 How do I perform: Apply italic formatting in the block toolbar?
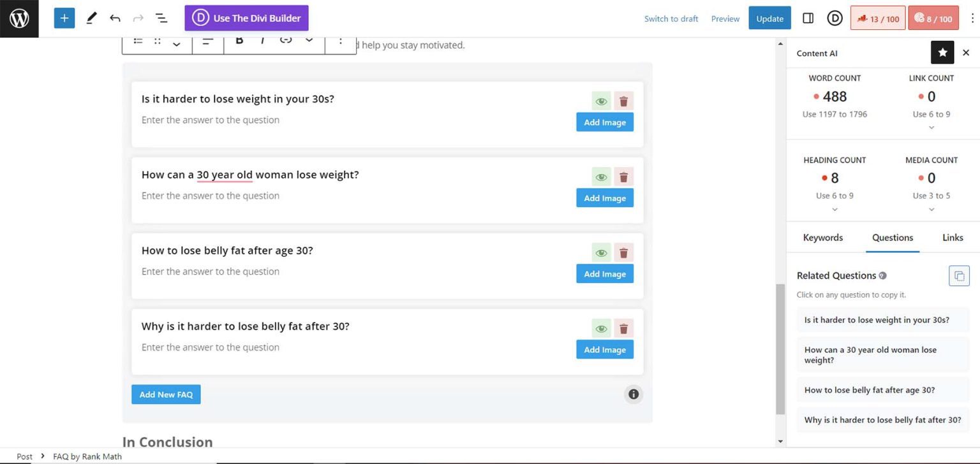click(x=262, y=40)
